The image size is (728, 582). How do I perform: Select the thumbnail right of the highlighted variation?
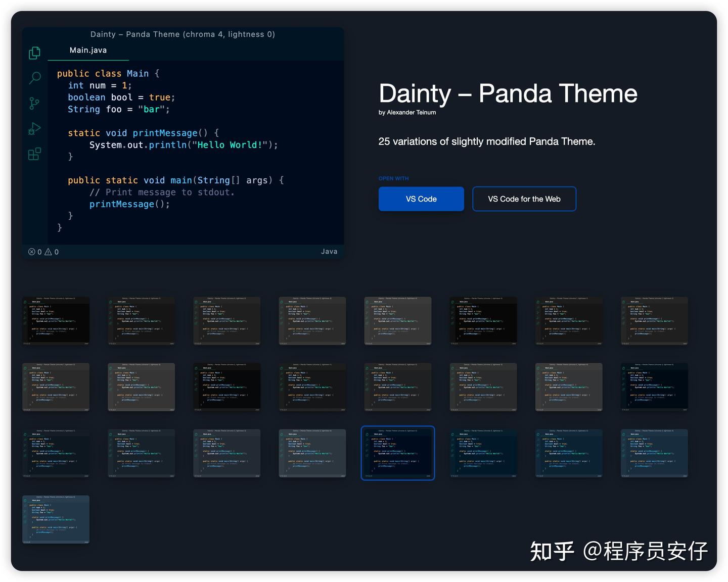click(x=483, y=453)
